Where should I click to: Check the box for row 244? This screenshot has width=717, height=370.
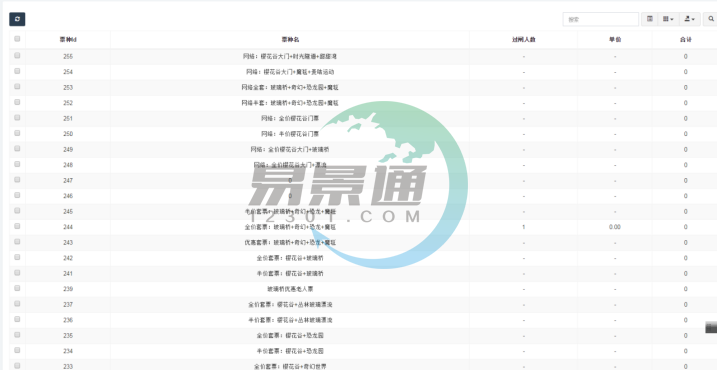coord(17,226)
